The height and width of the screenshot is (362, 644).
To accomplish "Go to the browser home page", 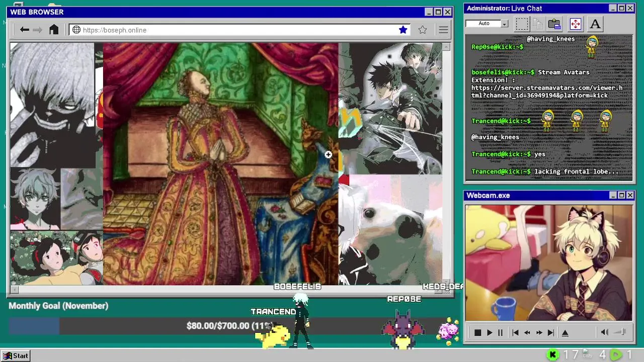I will pos(54,30).
